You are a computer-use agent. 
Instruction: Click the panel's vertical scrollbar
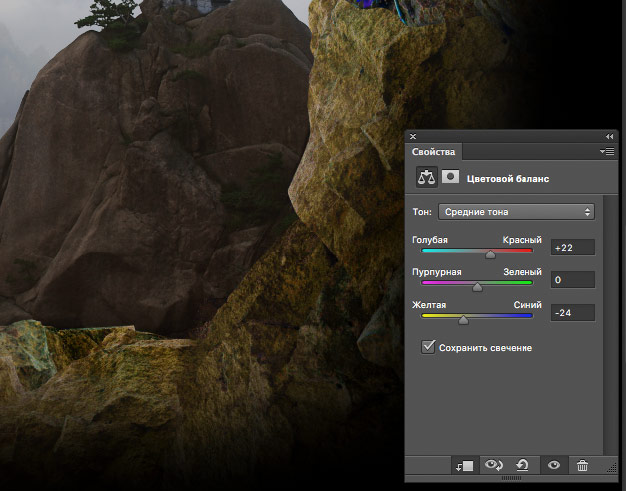pyautogui.click(x=610, y=324)
